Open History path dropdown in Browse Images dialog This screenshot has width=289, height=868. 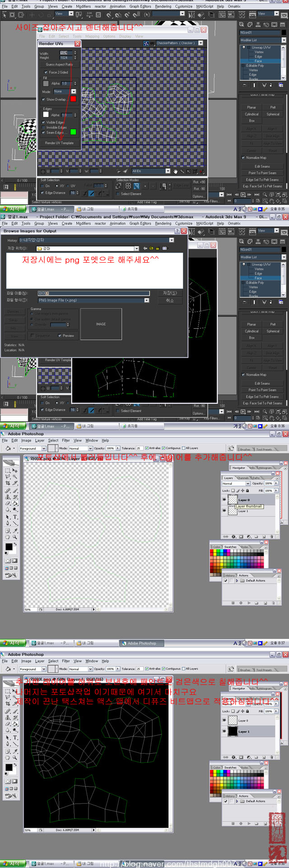pos(171,240)
